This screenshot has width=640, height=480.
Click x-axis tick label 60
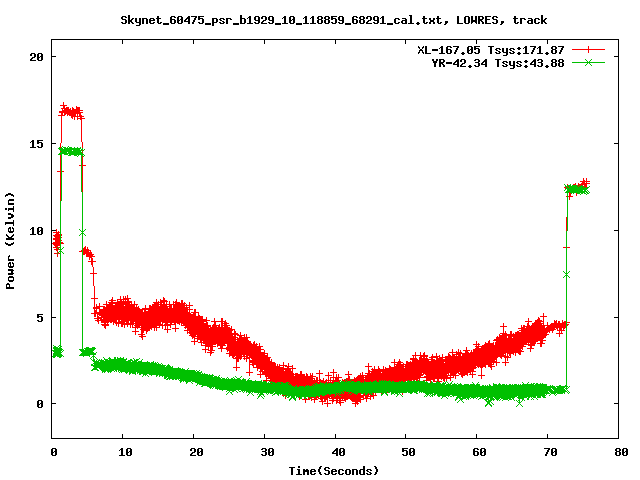[479, 452]
